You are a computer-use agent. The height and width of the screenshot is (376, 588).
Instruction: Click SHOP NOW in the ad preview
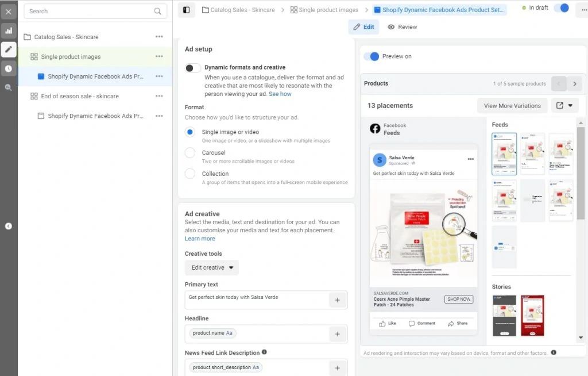(x=459, y=300)
